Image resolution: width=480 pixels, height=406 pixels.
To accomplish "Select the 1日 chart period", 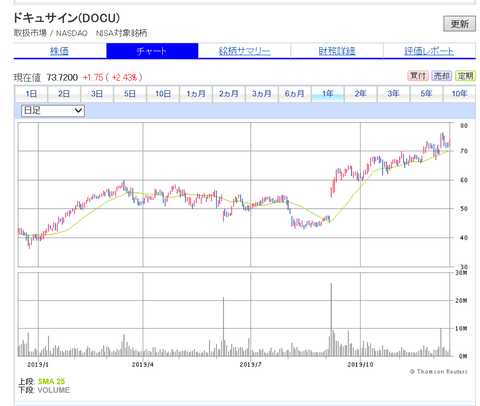I will 31,94.
